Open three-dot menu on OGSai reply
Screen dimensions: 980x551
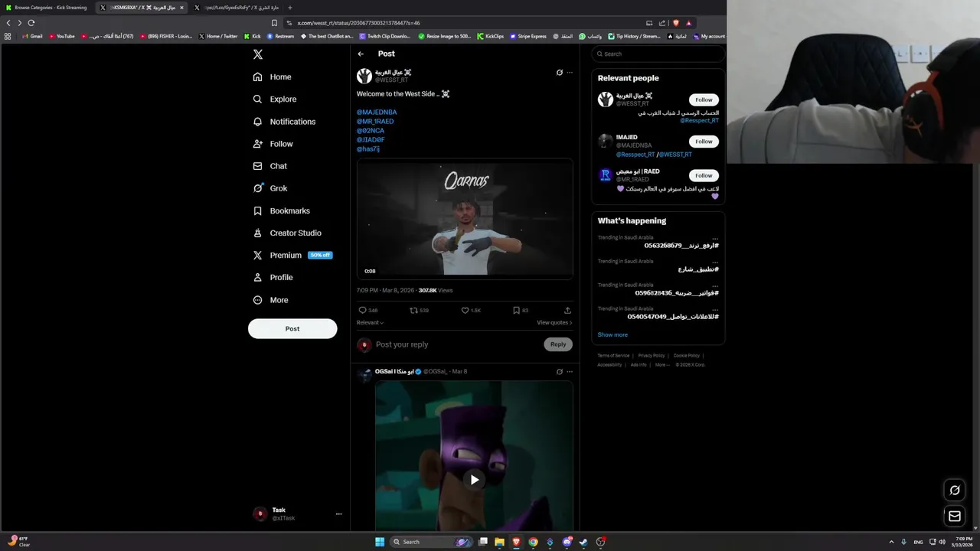(x=570, y=372)
